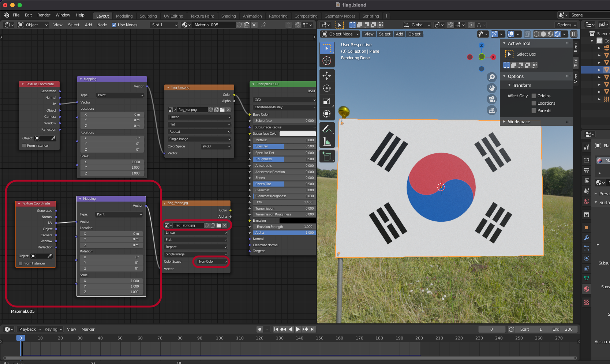This screenshot has width=610, height=364.
Task: Open Slot 1 material slot dropdown
Action: tap(164, 25)
